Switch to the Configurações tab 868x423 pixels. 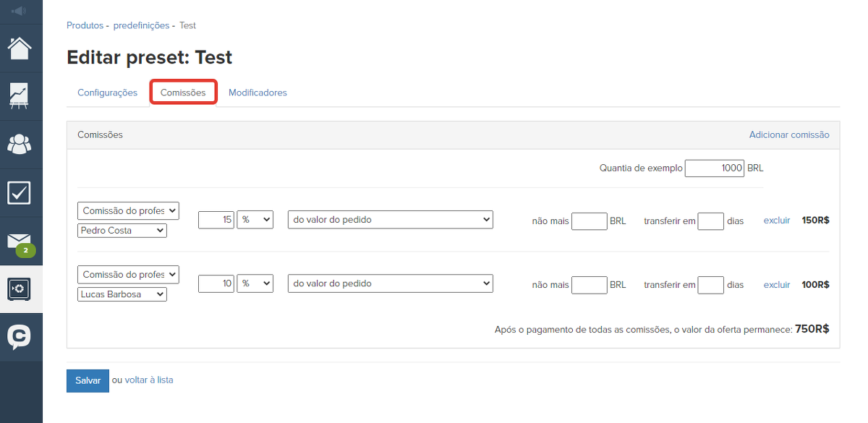click(107, 93)
